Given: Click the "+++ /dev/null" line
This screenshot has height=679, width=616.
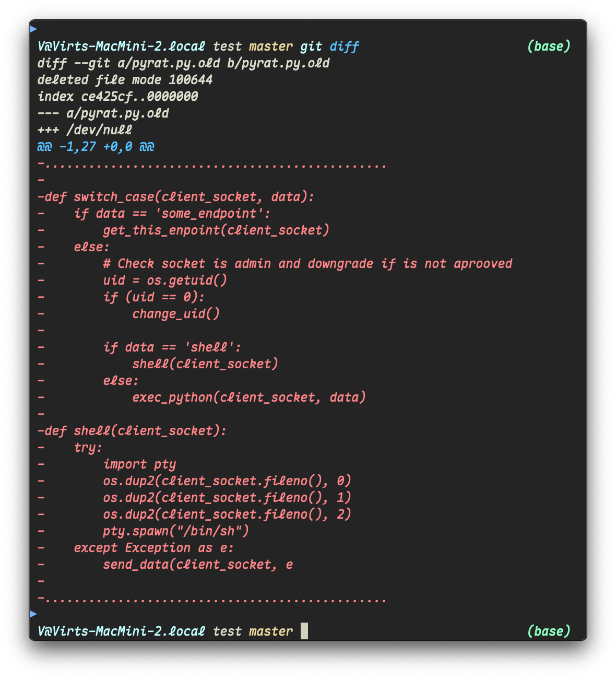Looking at the screenshot, I should click(x=85, y=130).
